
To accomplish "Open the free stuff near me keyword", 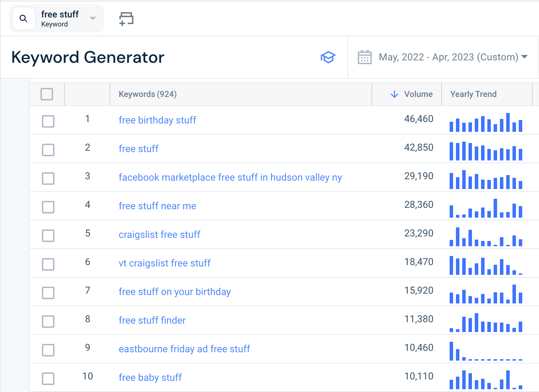I will (x=157, y=206).
